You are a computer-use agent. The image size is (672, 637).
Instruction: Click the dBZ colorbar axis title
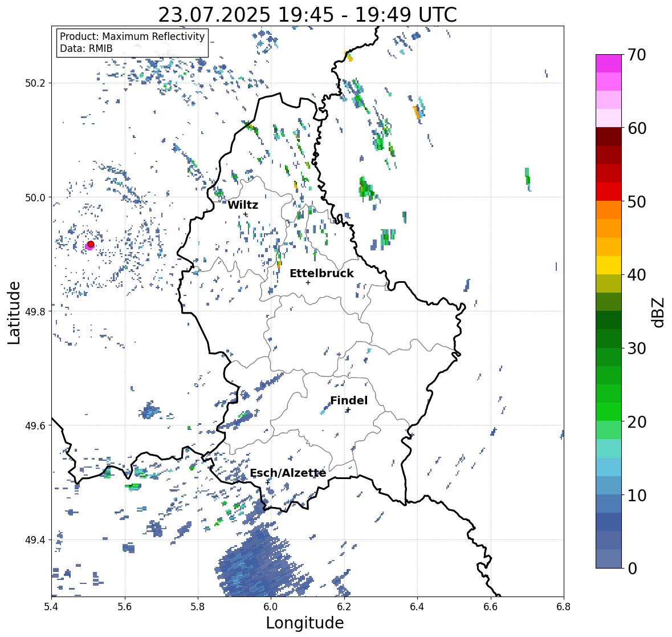tap(658, 312)
